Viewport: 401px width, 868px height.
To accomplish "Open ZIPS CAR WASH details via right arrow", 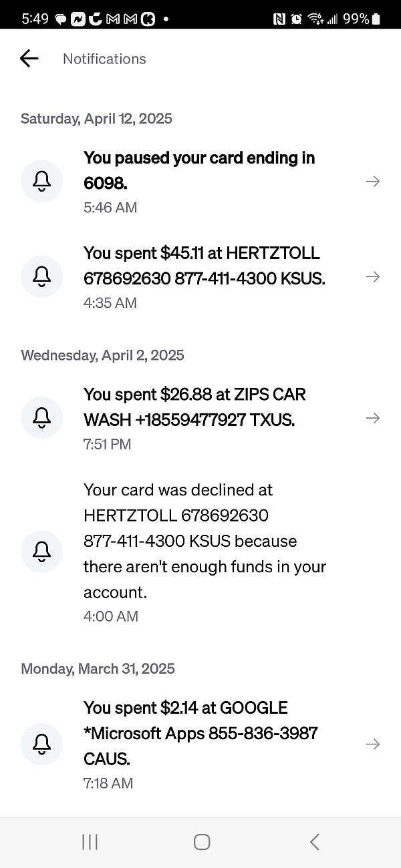I will [373, 418].
